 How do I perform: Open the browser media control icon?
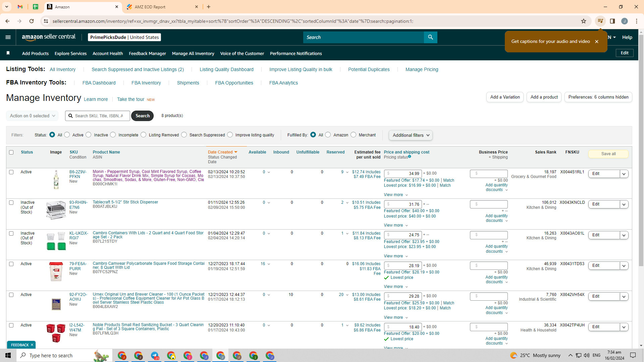600,21
